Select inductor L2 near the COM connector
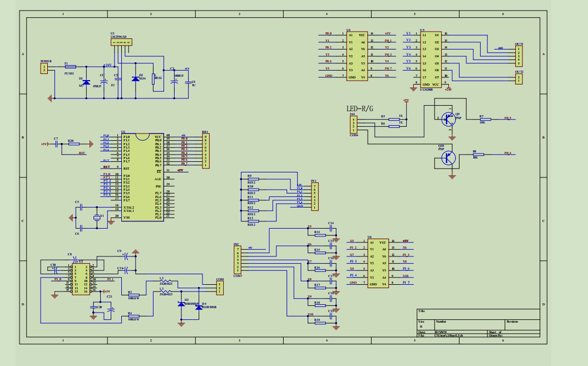The image size is (588, 366). [165, 280]
